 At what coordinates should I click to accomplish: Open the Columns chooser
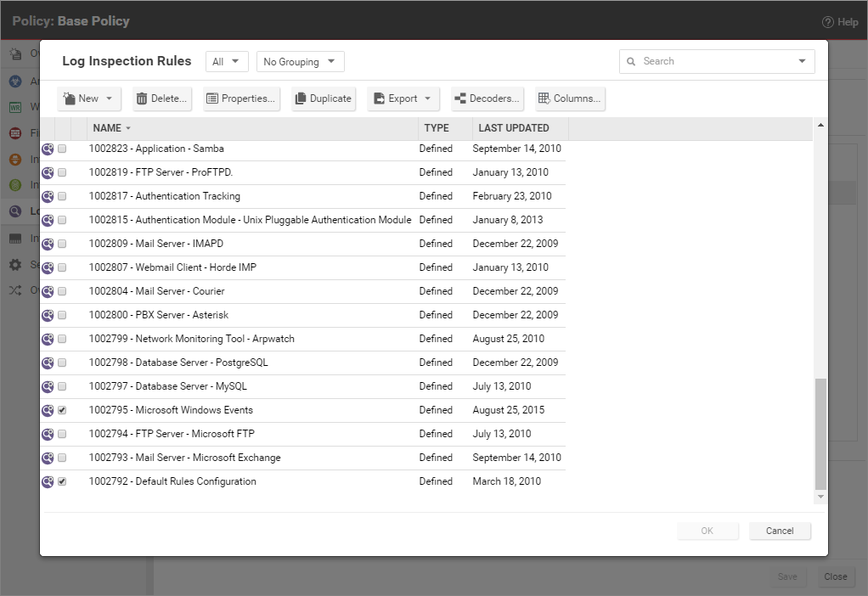(569, 98)
